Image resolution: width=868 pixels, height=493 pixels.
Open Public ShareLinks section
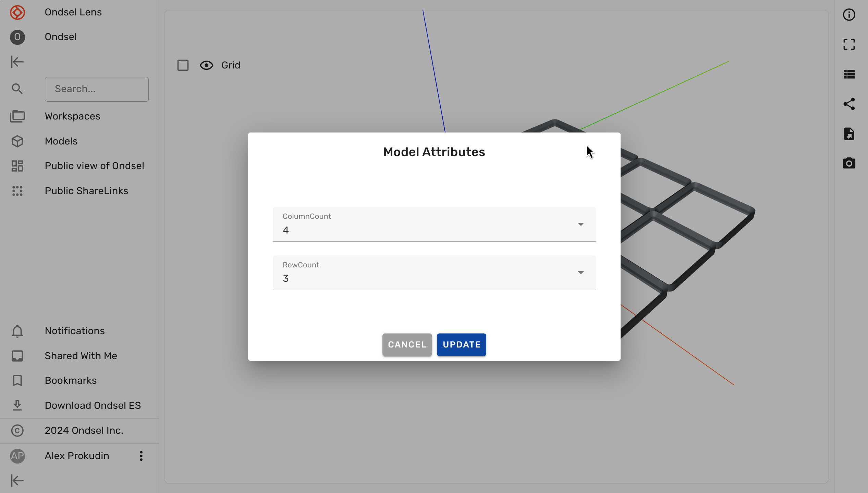tap(86, 191)
